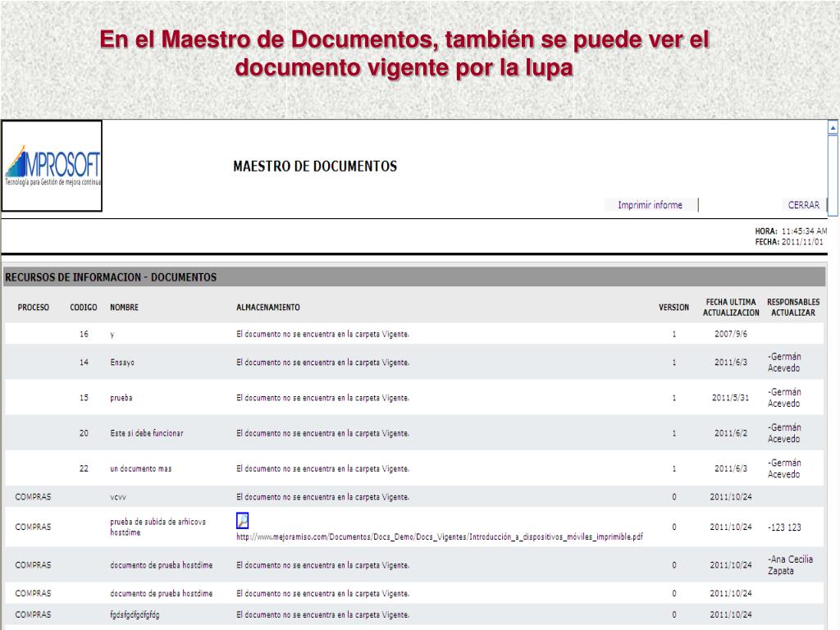Click date 2007/9/6
Image resolution: width=840 pixels, height=630 pixels.
click(731, 335)
